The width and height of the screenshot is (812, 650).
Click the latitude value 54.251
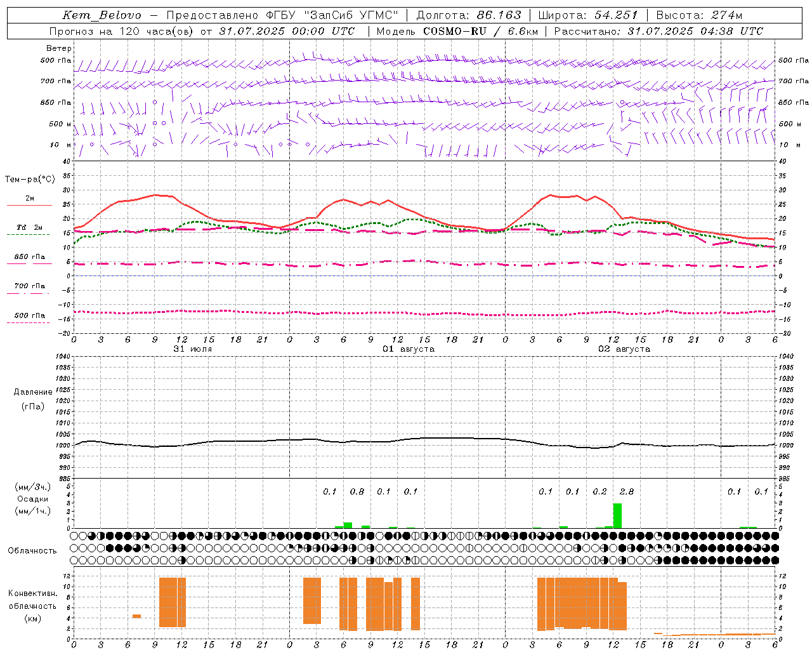click(x=615, y=15)
